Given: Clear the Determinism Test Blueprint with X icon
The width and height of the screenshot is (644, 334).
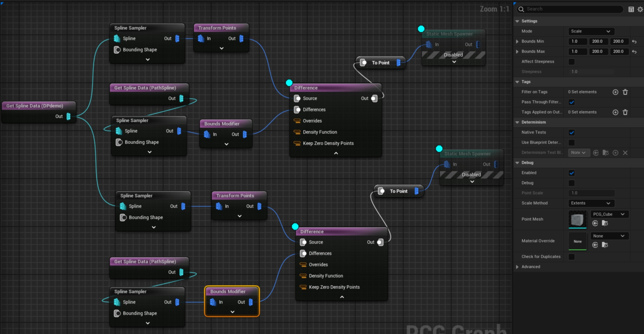Looking at the screenshot, I should (x=625, y=153).
